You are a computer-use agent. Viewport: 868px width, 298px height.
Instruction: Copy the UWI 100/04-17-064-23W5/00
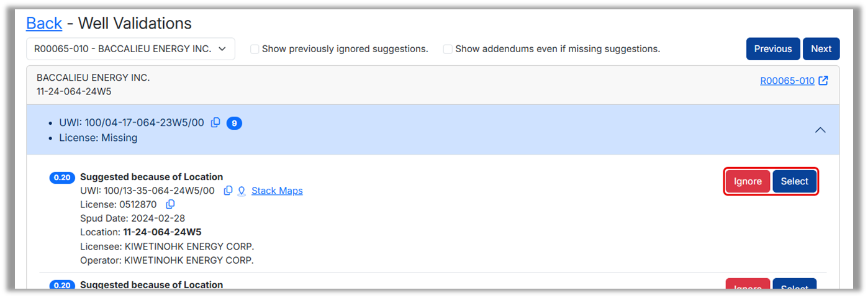215,122
